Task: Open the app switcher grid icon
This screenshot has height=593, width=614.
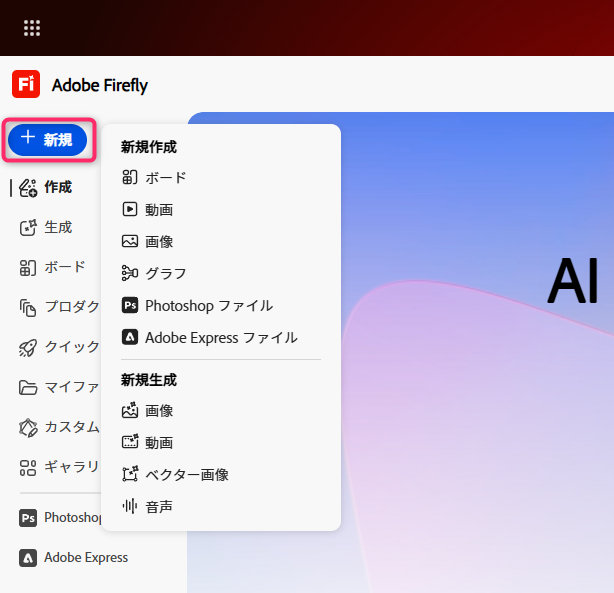Action: coord(32,28)
